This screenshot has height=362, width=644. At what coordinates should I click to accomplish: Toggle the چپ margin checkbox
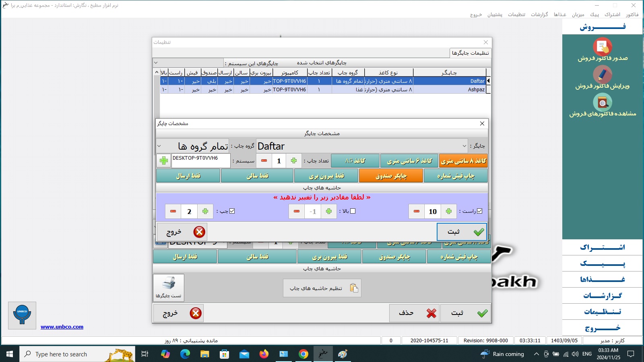(x=232, y=211)
